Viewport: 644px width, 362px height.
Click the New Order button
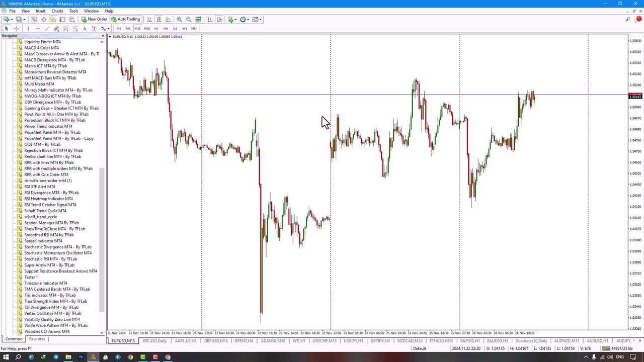(95, 20)
